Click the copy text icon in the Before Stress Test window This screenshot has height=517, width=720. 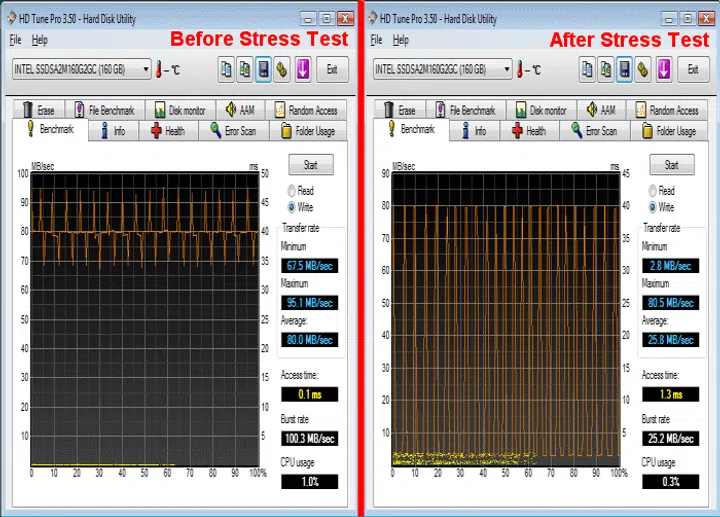[225, 69]
